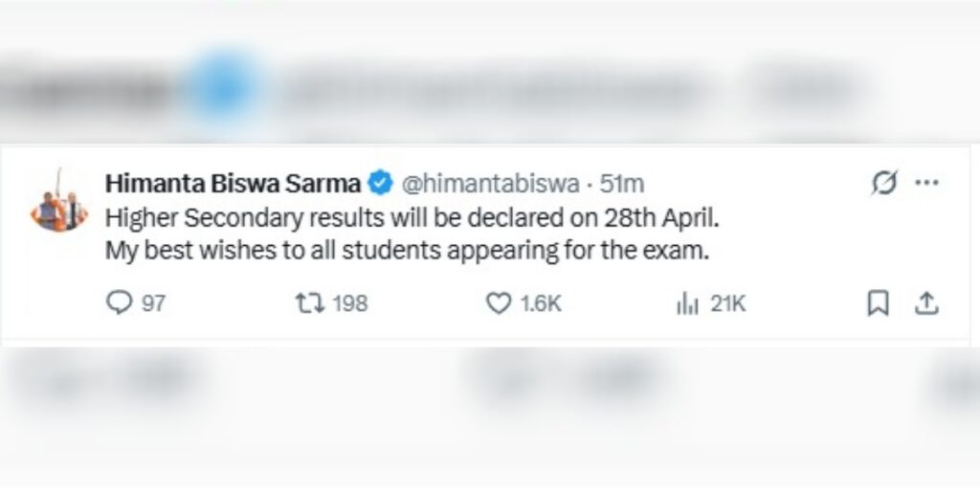Open the three-dot more options menu
Image resolution: width=980 pixels, height=490 pixels.
pyautogui.click(x=926, y=183)
